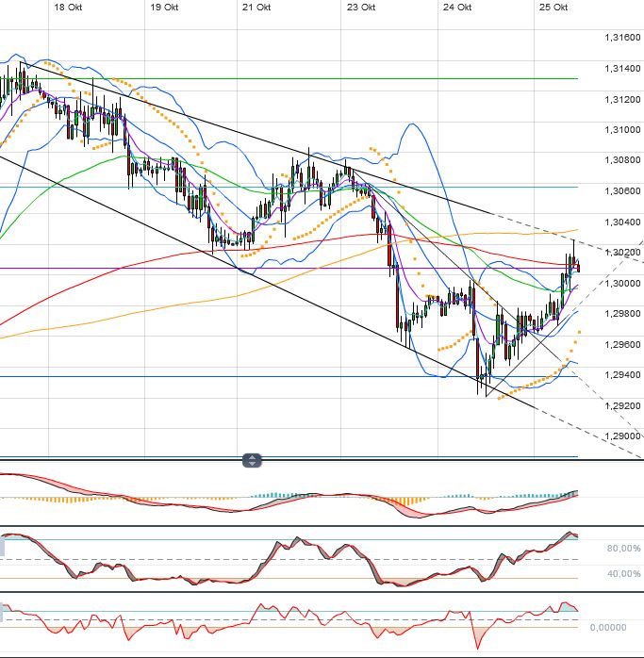Click the 21 Okt date label
This screenshot has height=658, width=644.
(x=256, y=8)
